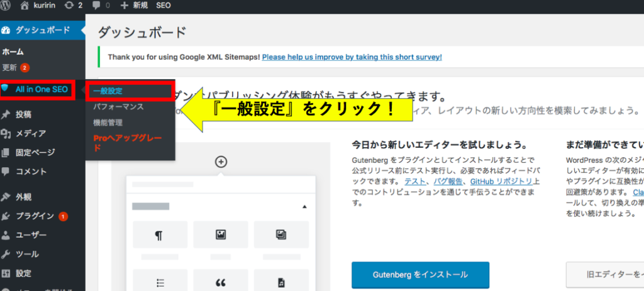Select the paragraph pilcrow block icon

(x=160, y=235)
